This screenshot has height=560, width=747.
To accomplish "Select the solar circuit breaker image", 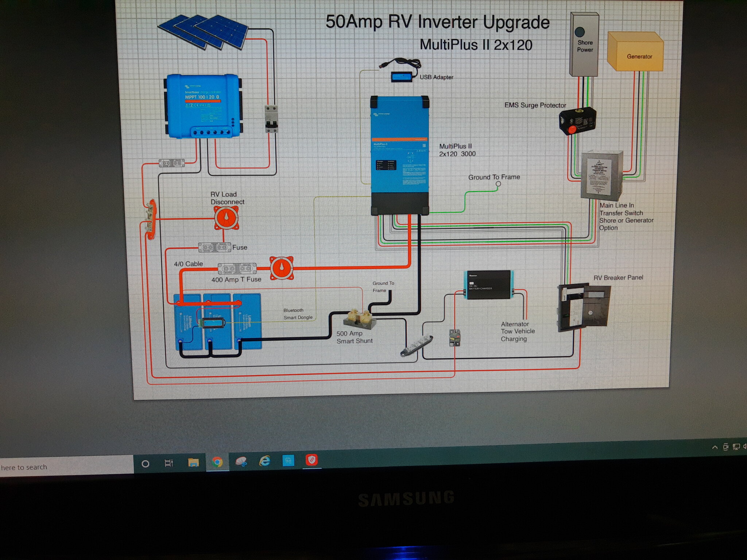I will (271, 118).
